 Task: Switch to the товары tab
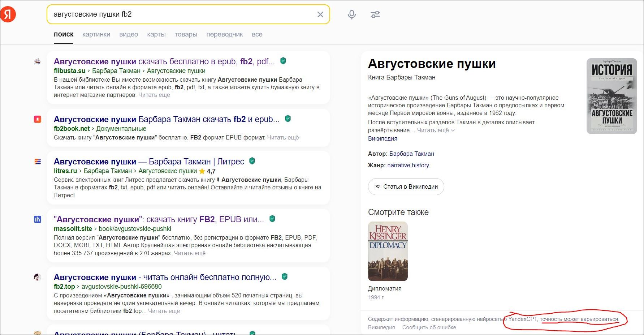186,34
